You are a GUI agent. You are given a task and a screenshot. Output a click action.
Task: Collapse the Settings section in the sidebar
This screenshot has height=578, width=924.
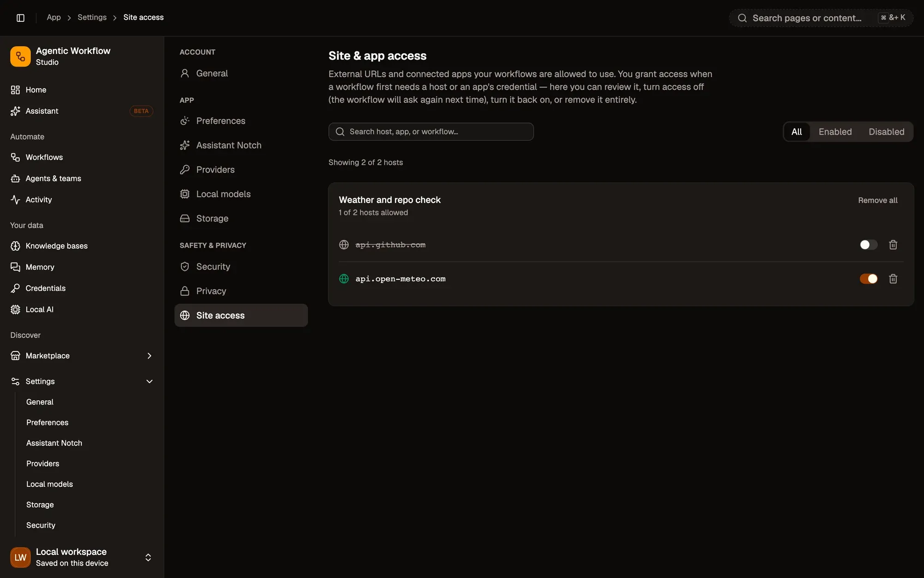click(149, 381)
